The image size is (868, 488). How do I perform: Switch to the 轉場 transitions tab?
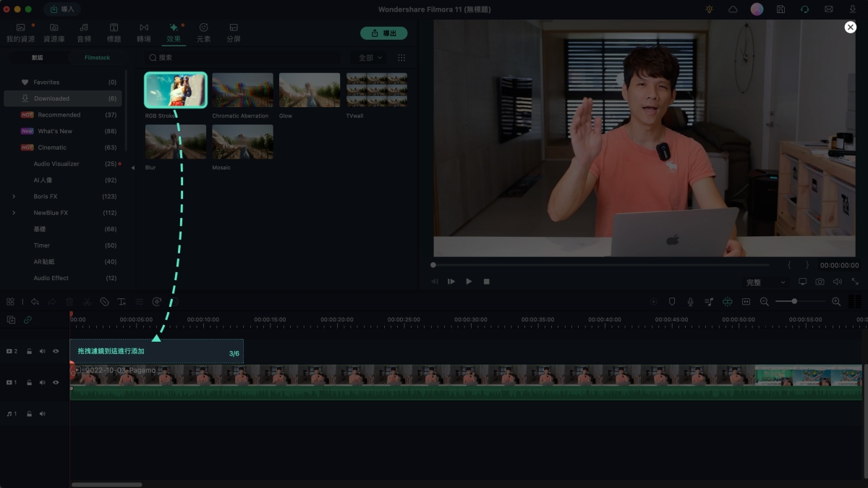coord(144,32)
